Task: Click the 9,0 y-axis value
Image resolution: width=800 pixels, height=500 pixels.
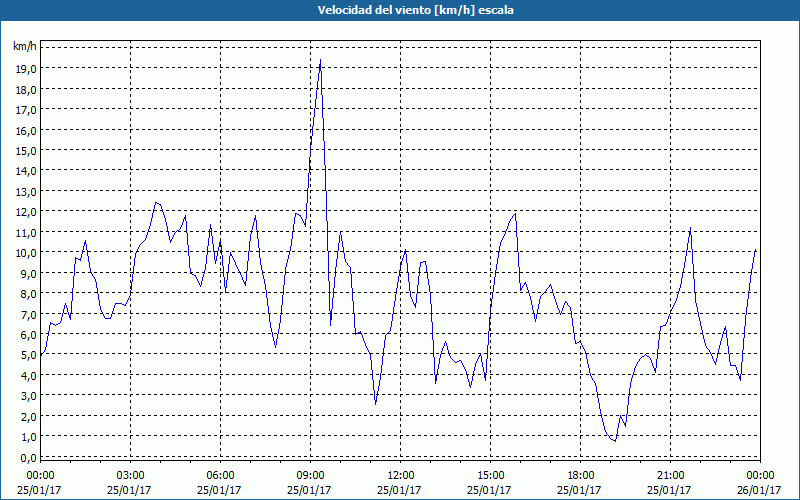Action: [28, 273]
